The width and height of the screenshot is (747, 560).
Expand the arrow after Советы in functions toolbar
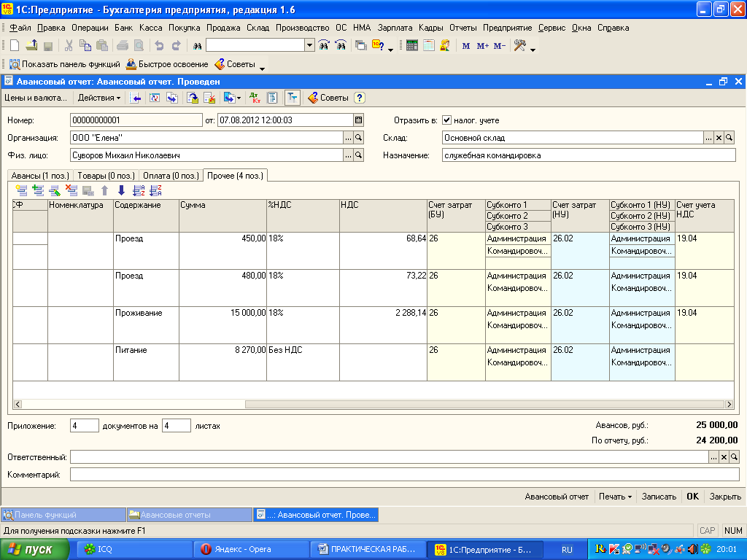(x=262, y=69)
